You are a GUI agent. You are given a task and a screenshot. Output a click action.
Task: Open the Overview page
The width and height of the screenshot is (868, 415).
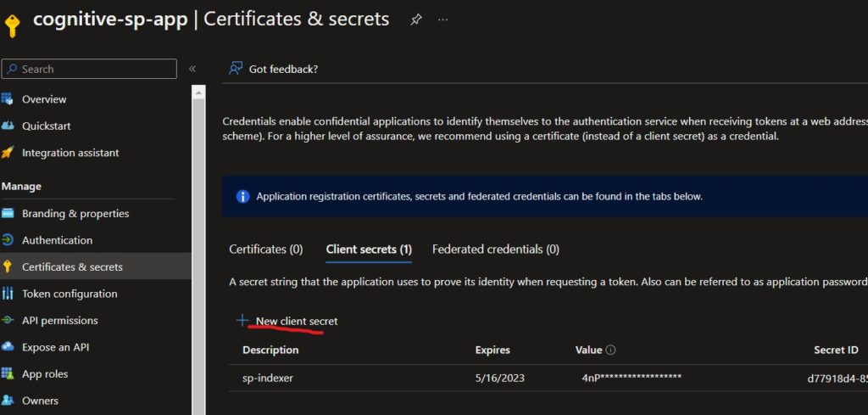tap(44, 99)
